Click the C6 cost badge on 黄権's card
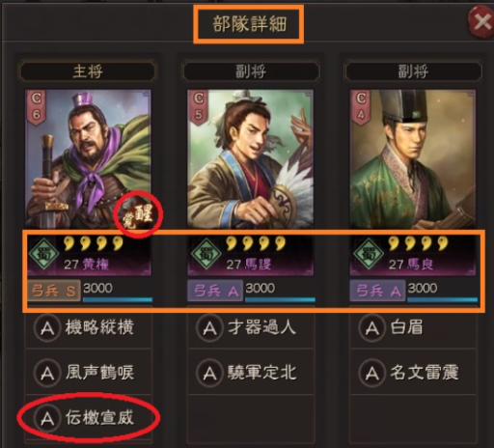Screen dimensions: 494x448 tap(36, 108)
